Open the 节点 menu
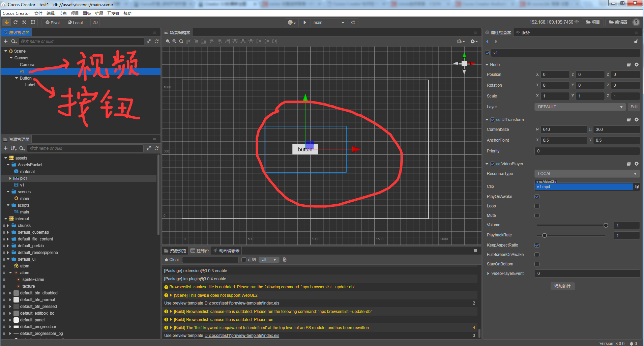This screenshot has width=644, height=346. pyautogui.click(x=63, y=13)
